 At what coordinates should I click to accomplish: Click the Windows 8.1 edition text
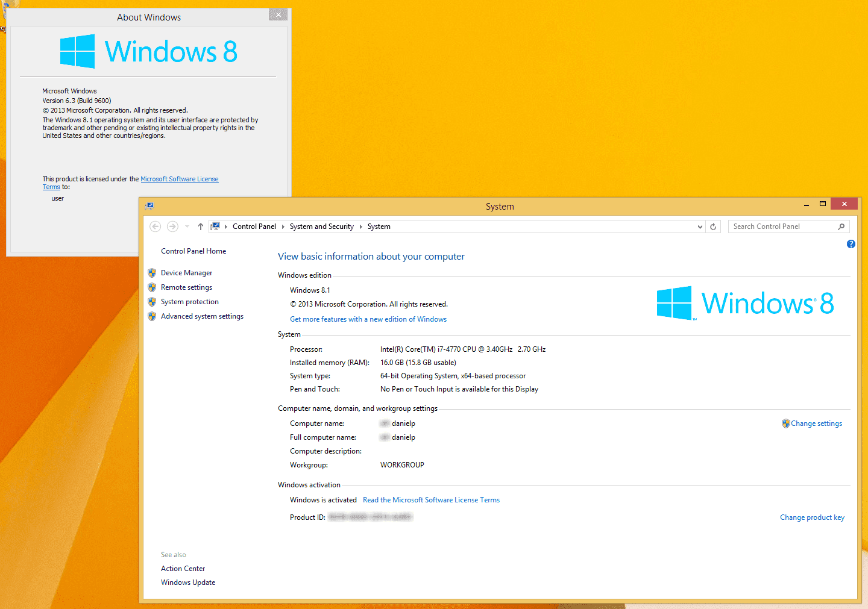click(310, 290)
